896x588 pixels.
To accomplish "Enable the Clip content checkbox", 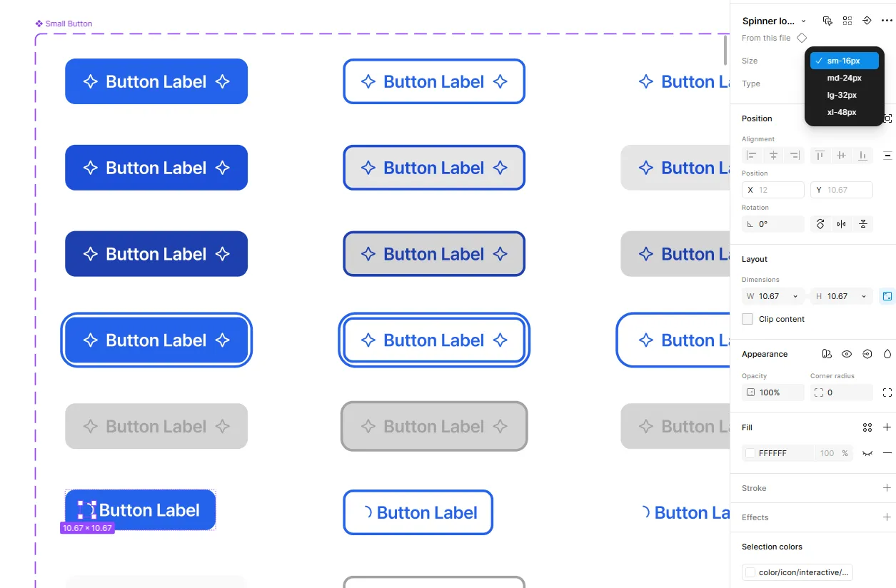I will coord(747,319).
